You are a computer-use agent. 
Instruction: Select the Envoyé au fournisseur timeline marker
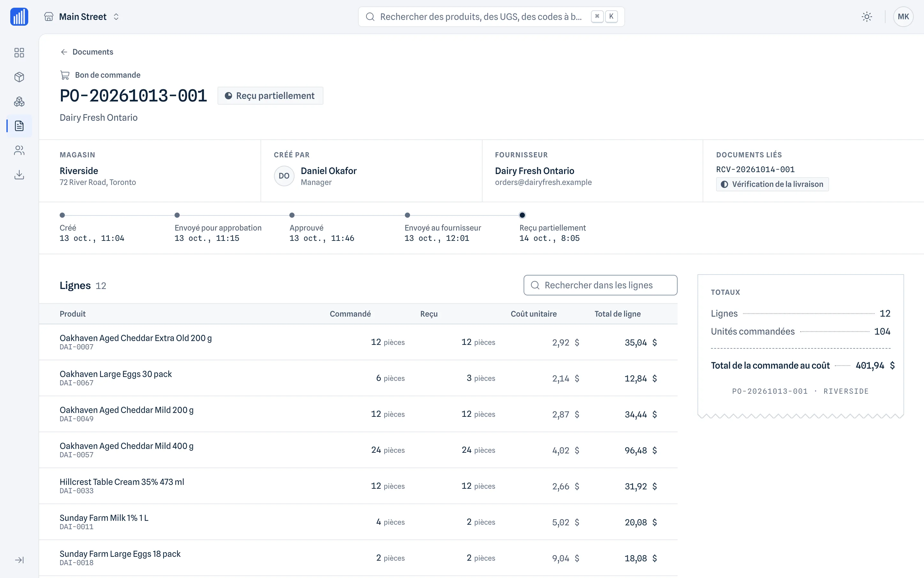(x=407, y=215)
